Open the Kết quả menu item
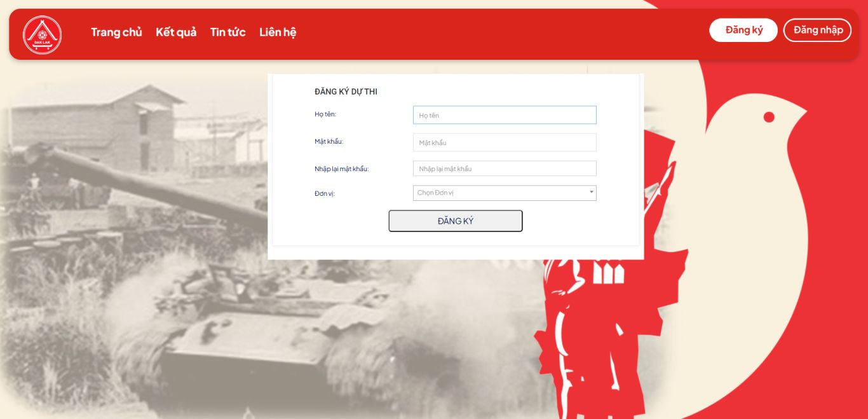The image size is (868, 419). tap(176, 32)
